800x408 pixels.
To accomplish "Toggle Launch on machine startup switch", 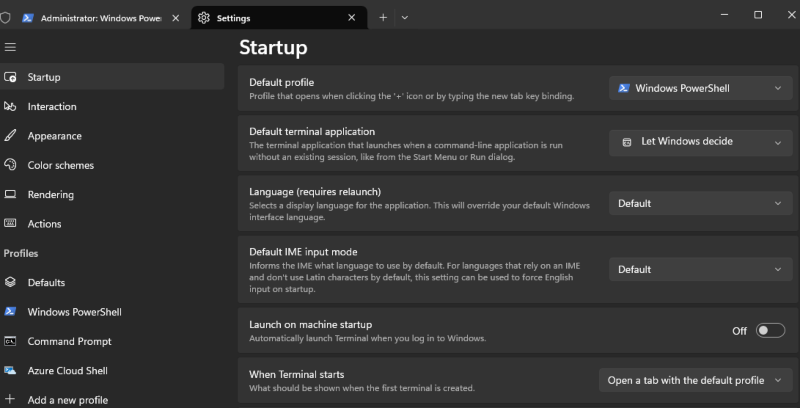I will 770,330.
